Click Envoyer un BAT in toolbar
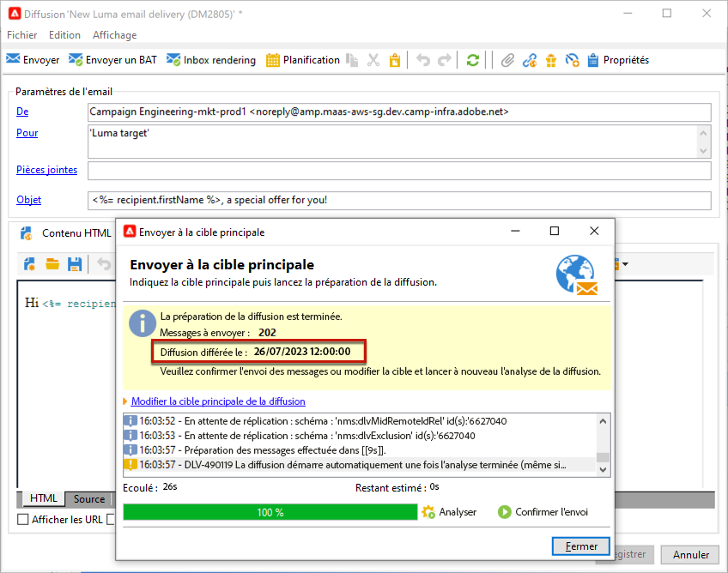The width and height of the screenshot is (728, 573). tap(112, 60)
